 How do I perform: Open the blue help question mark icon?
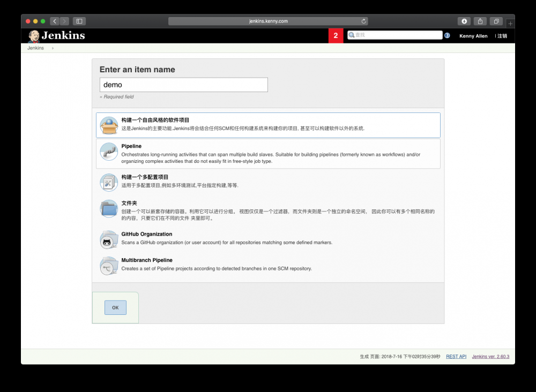point(447,35)
